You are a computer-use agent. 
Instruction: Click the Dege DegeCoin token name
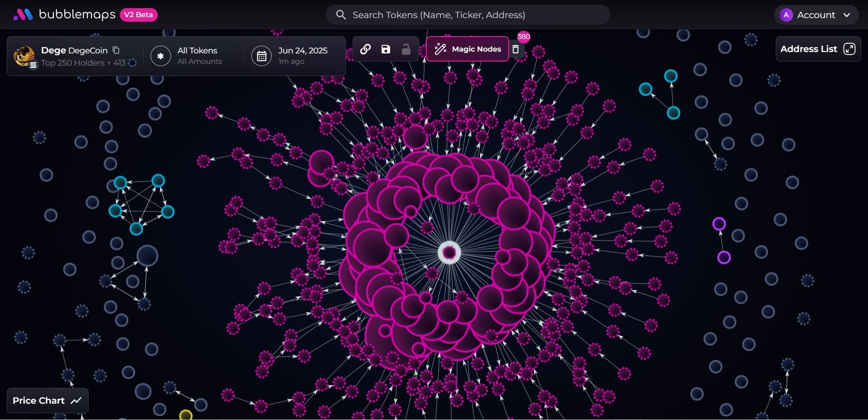[74, 50]
